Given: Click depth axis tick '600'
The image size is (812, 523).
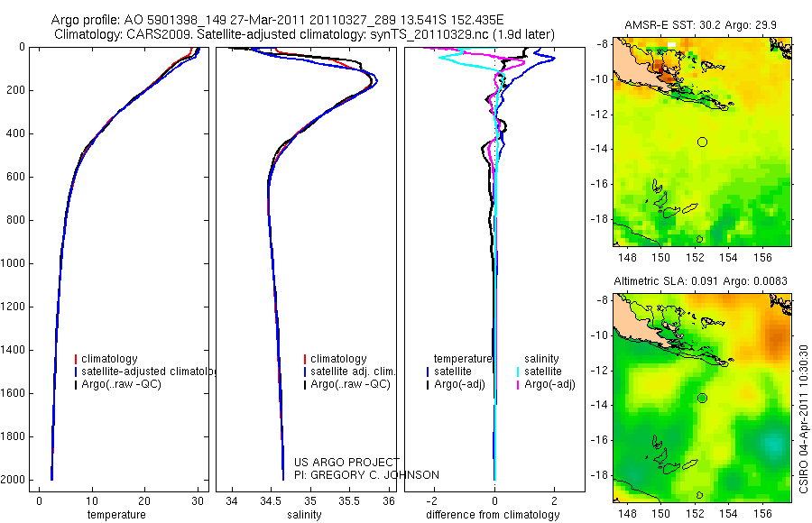Looking at the screenshot, I should pyautogui.click(x=14, y=177).
